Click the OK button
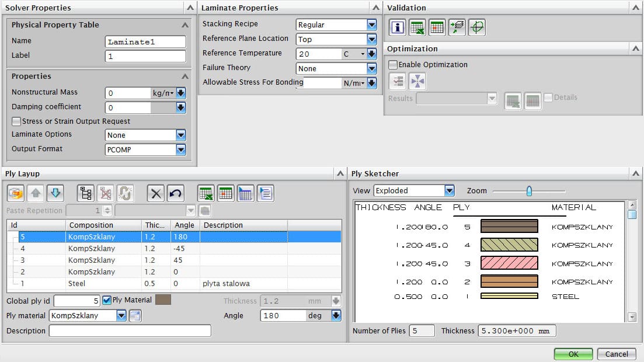 click(x=573, y=354)
